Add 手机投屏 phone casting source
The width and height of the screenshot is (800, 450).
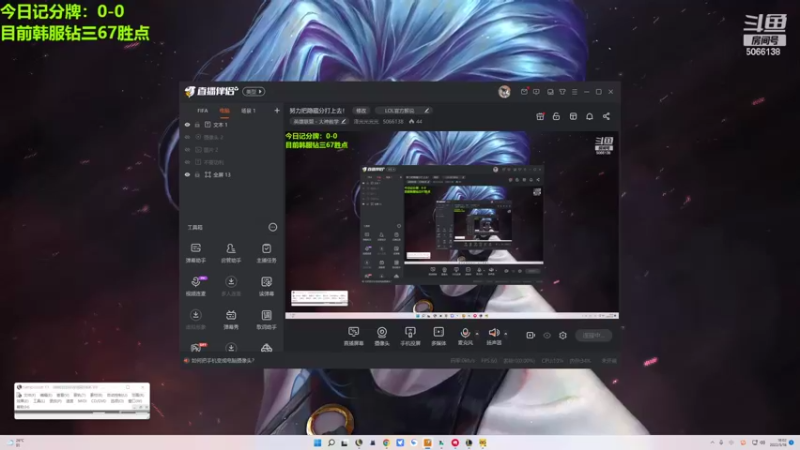click(x=410, y=336)
